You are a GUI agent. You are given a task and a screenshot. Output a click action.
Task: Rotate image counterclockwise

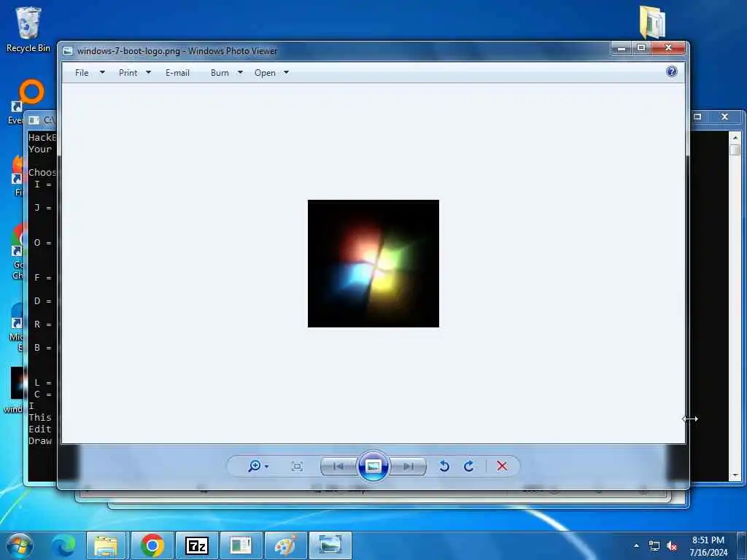click(444, 466)
